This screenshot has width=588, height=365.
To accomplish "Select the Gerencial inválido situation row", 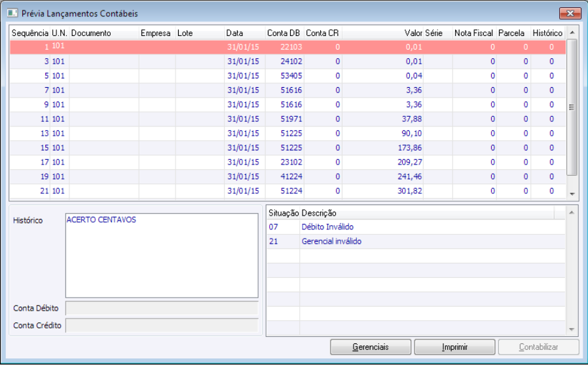I will point(416,241).
